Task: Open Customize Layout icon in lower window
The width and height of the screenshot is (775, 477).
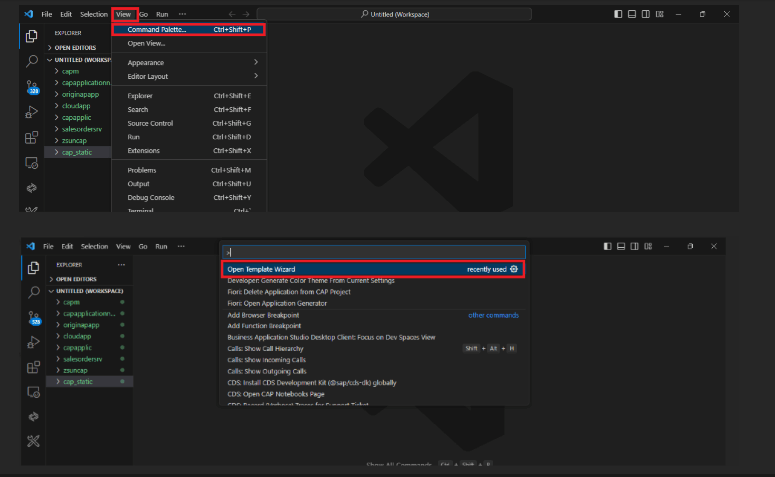Action: coord(648,246)
